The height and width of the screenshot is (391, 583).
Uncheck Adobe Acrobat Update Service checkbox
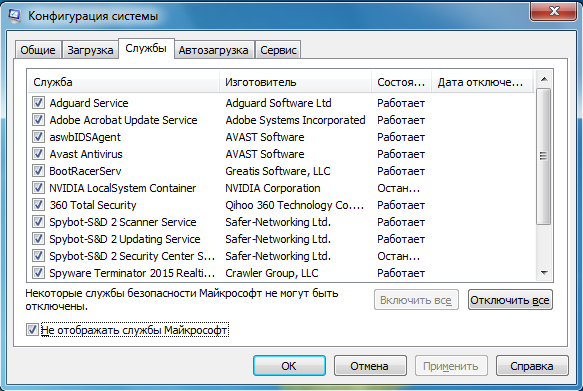click(x=38, y=120)
